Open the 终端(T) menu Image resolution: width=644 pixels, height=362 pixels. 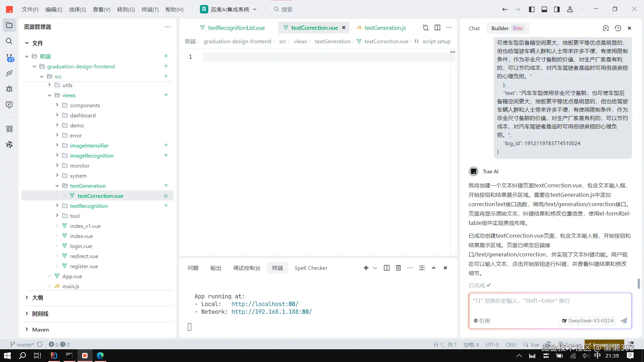click(150, 9)
